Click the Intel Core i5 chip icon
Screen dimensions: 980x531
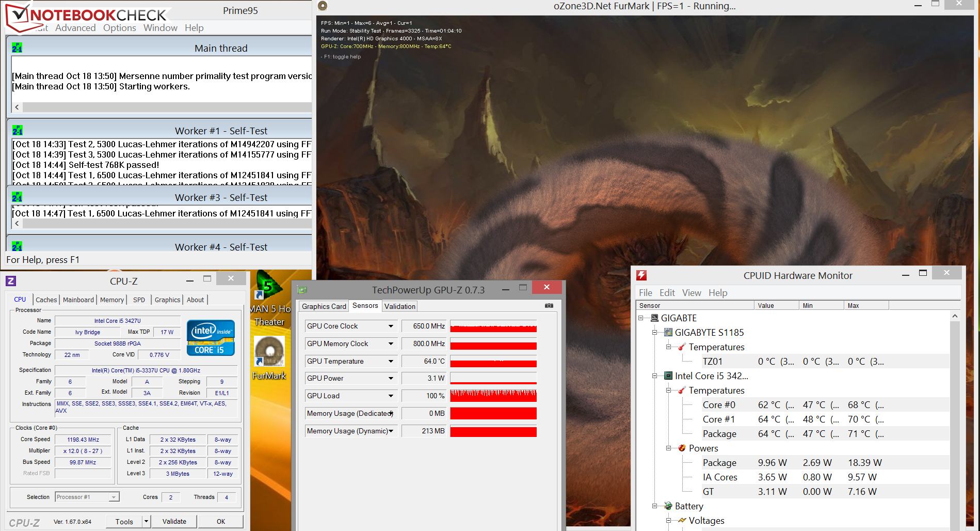tap(668, 376)
